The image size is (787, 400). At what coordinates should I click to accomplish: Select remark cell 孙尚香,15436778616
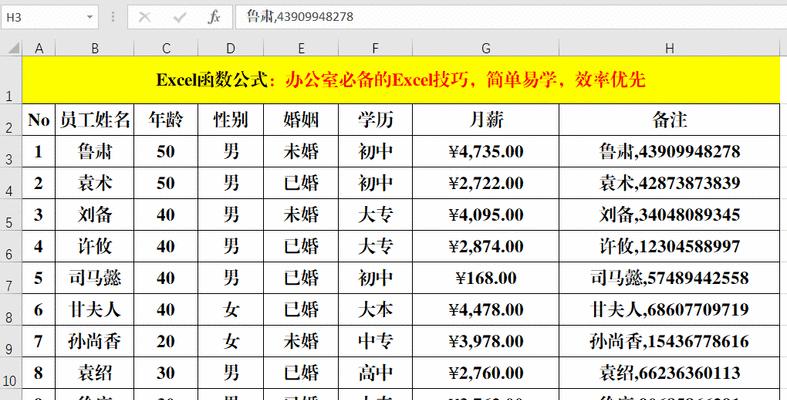670,341
